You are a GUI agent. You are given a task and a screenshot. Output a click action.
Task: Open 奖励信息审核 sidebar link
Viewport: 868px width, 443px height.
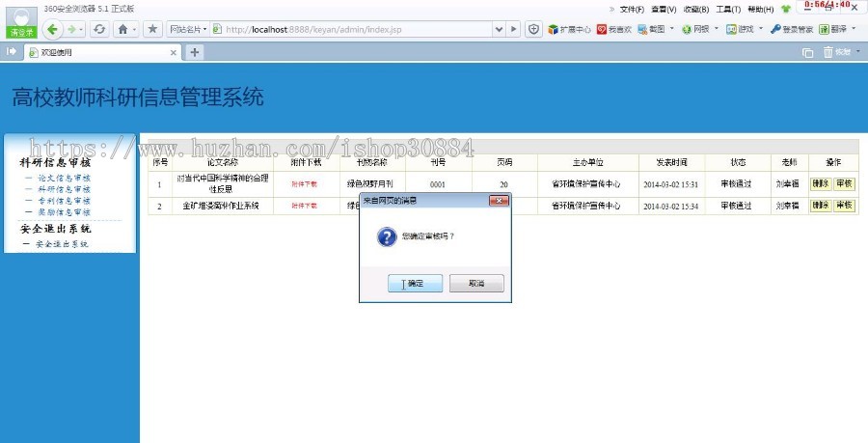[64, 212]
